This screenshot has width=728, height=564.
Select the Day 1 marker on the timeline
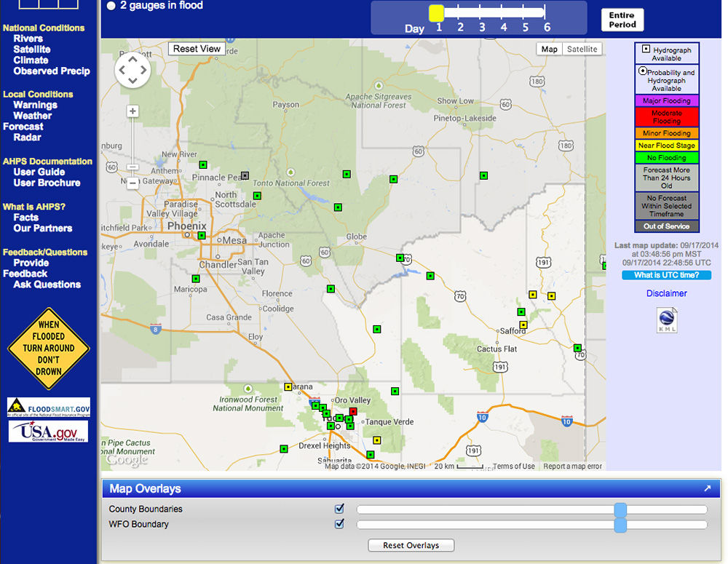coord(436,12)
